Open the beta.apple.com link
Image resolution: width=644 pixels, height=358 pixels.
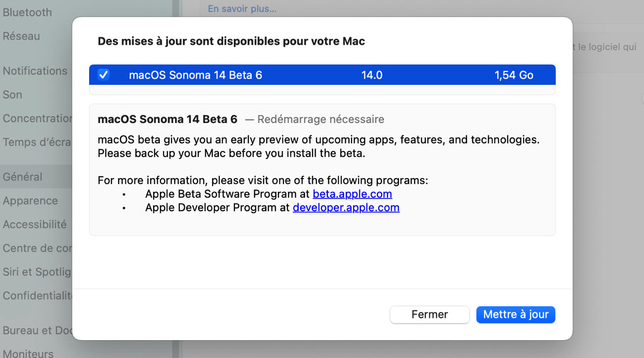coord(352,194)
